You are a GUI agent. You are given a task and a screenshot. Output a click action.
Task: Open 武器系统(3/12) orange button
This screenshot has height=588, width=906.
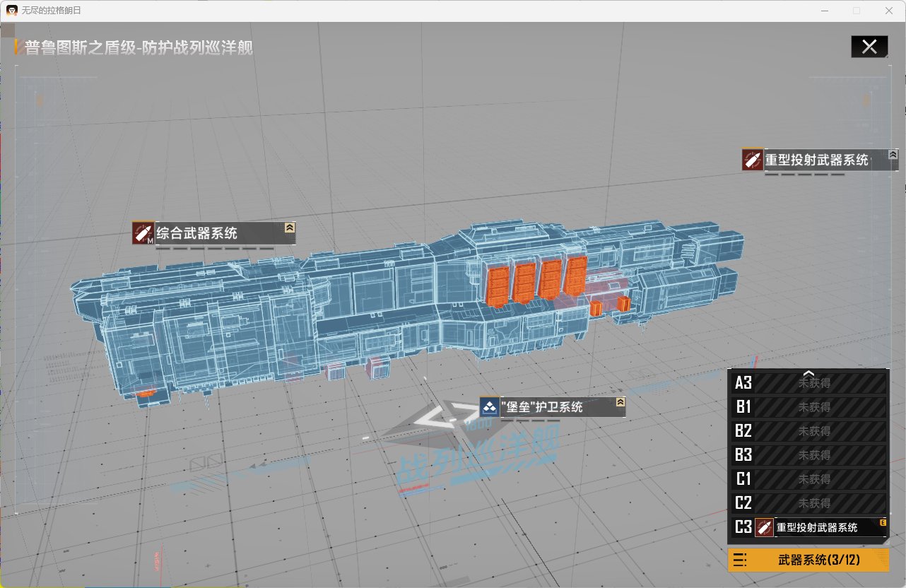pyautogui.click(x=808, y=560)
